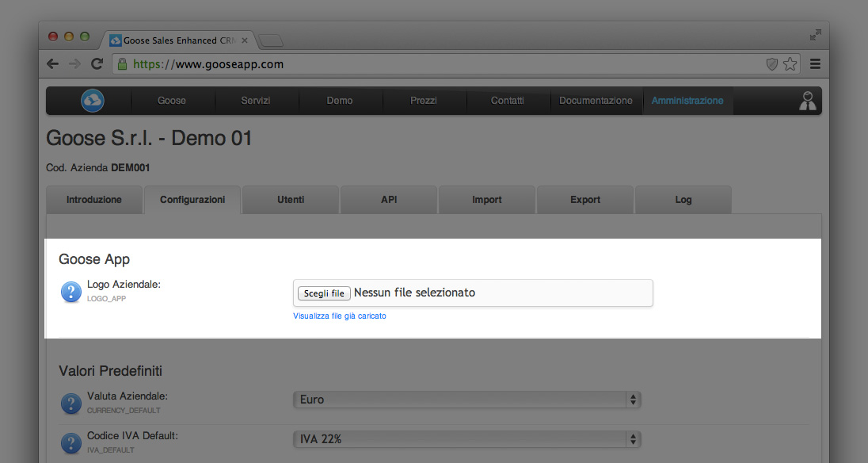Screen dimensions: 868x463
Task: Open the Visualizza file già caricato link
Action: (339, 316)
